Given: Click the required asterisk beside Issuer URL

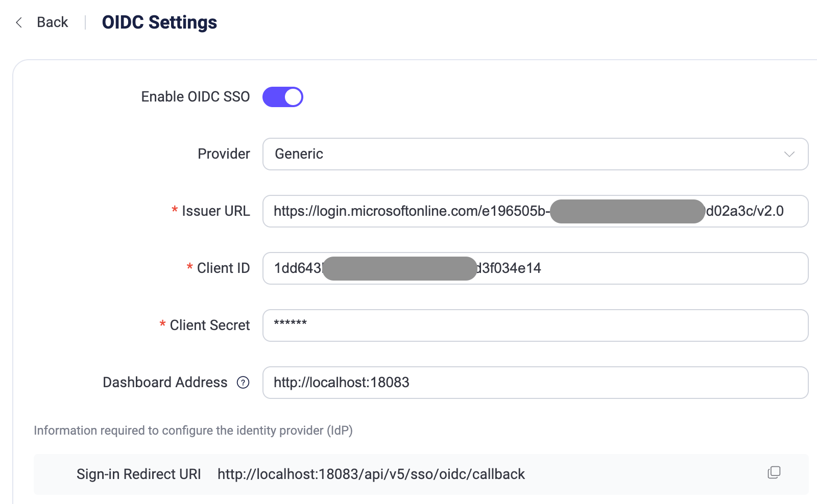Looking at the screenshot, I should pos(174,211).
